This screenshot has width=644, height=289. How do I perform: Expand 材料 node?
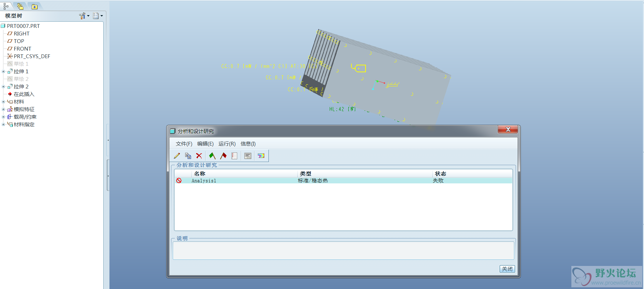[3, 102]
